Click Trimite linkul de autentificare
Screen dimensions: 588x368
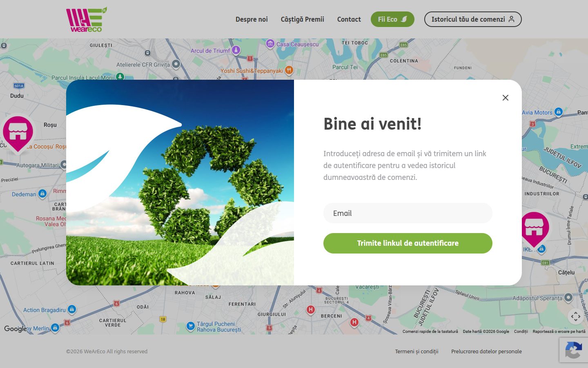[408, 243]
